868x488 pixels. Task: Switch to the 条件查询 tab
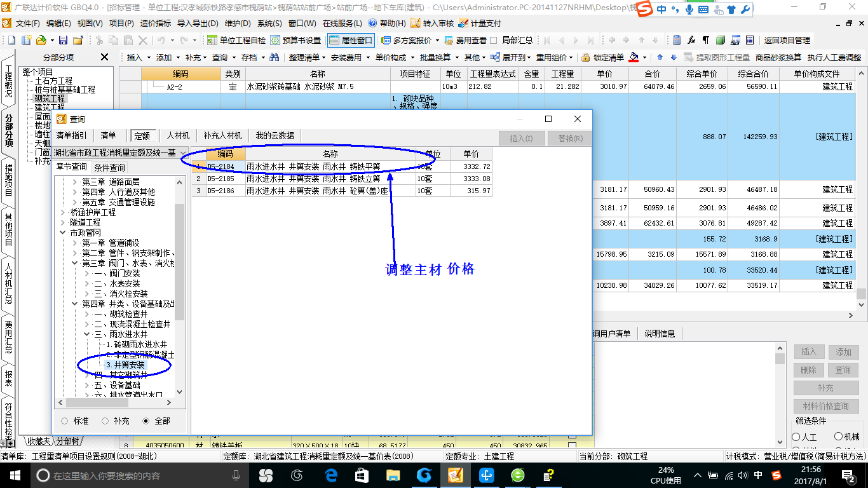(110, 167)
